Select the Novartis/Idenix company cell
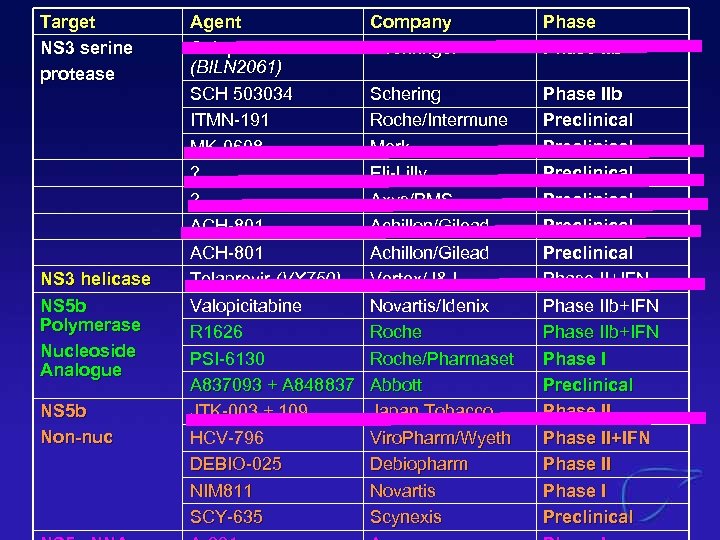Screen dimensions: 720x540 point(430,306)
